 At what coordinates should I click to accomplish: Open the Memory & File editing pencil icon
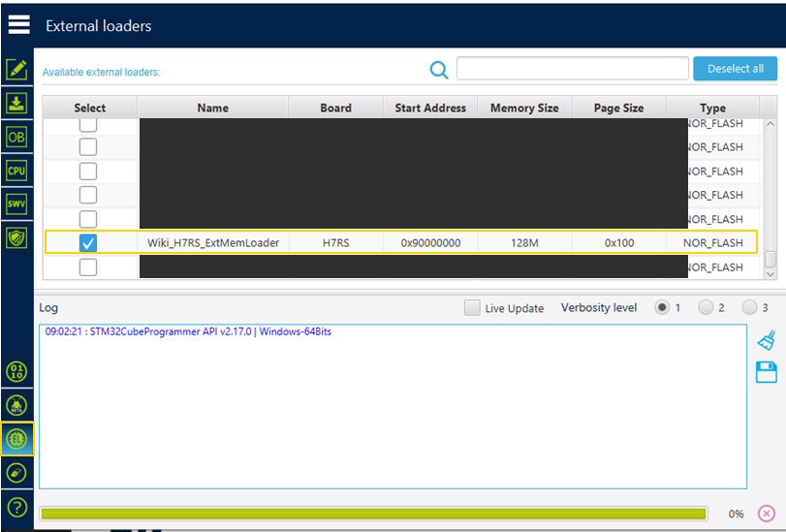16,70
